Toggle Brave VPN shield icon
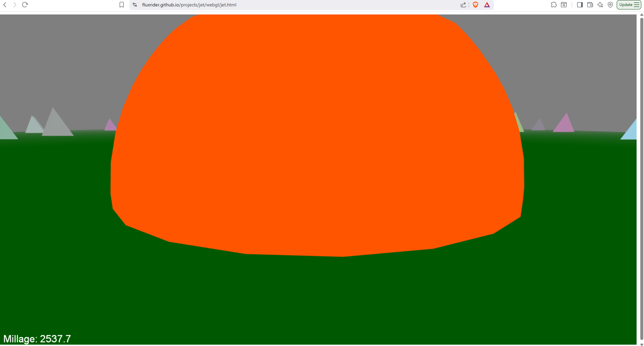 click(610, 5)
